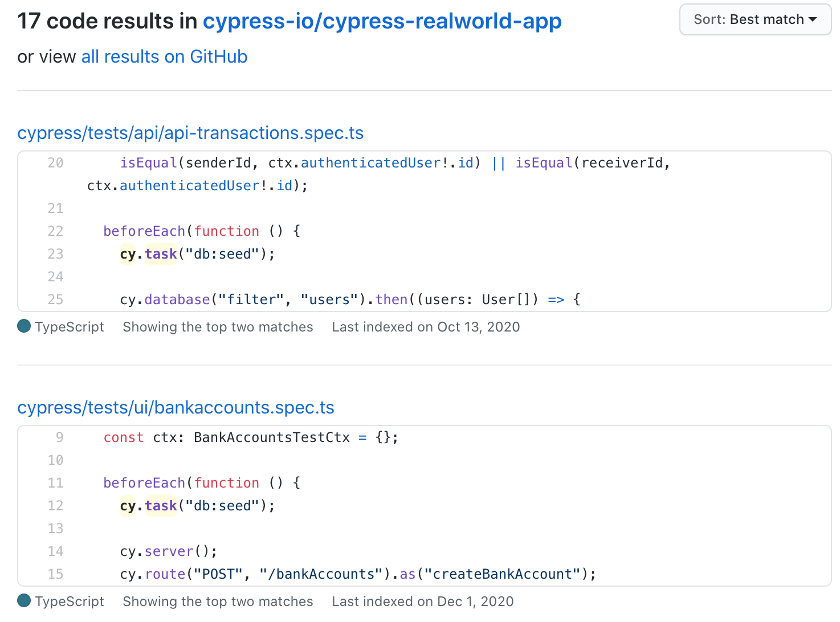Image resolution: width=840 pixels, height=622 pixels.
Task: Click line number 12 in bankaccounts snippet
Action: coord(55,506)
